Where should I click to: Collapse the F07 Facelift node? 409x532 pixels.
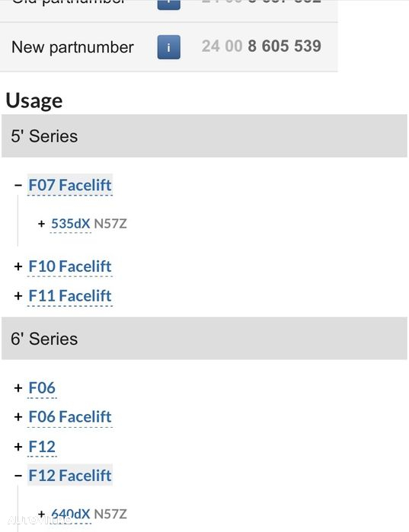(x=18, y=185)
